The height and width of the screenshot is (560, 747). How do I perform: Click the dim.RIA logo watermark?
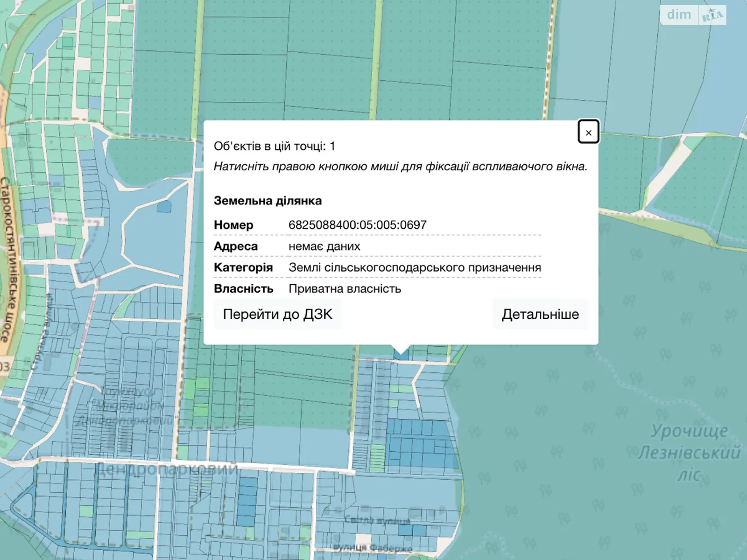click(693, 15)
